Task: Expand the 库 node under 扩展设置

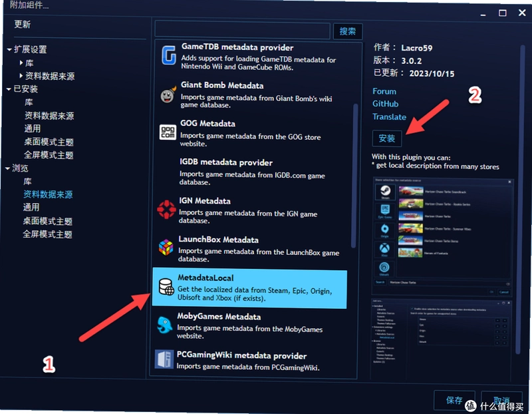Action: (x=21, y=63)
